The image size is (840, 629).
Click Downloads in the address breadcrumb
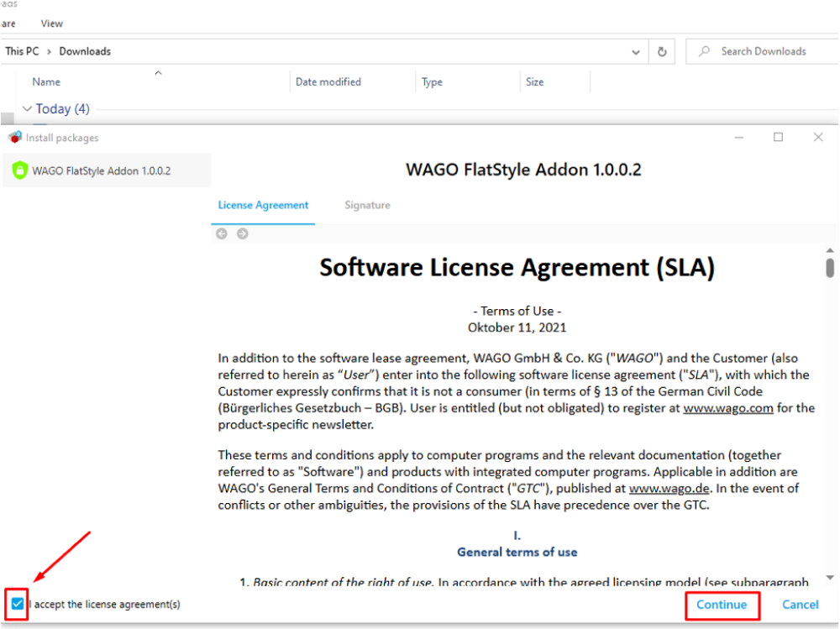pyautogui.click(x=85, y=51)
